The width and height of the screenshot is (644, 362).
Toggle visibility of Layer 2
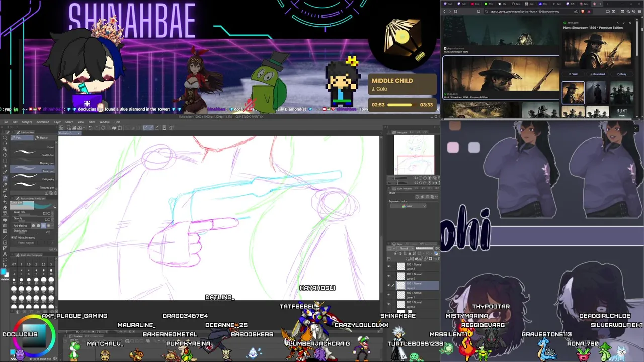[x=388, y=304]
